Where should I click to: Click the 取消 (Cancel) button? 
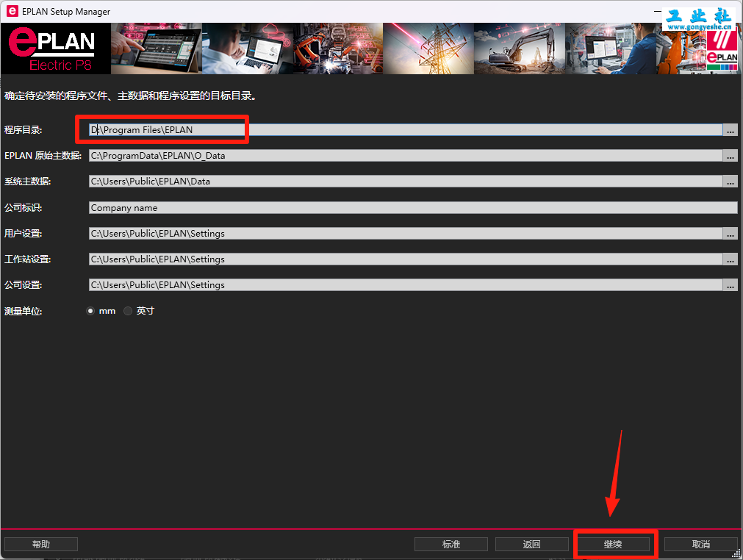pos(701,545)
